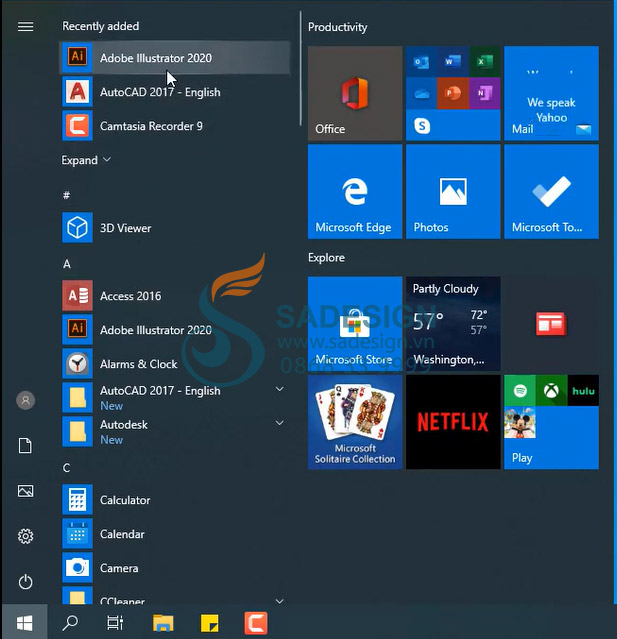This screenshot has width=617, height=639.
Task: Open File Explorer from the taskbar
Action: coord(163,623)
